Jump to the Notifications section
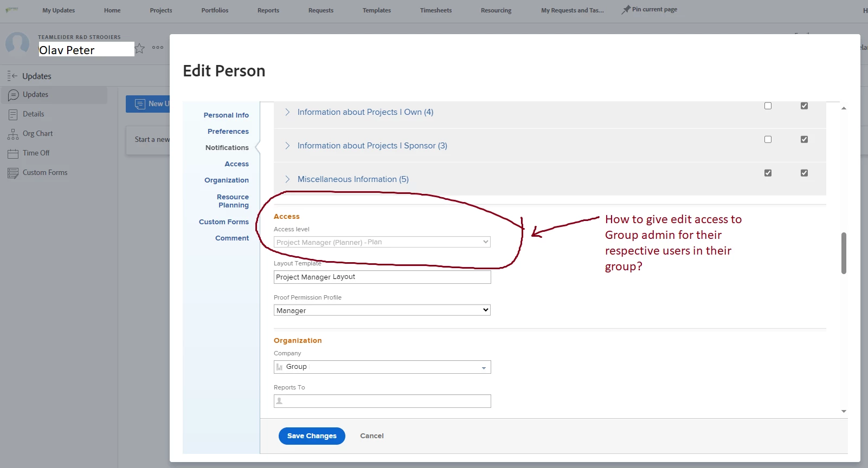This screenshot has width=868, height=468. 227,148
